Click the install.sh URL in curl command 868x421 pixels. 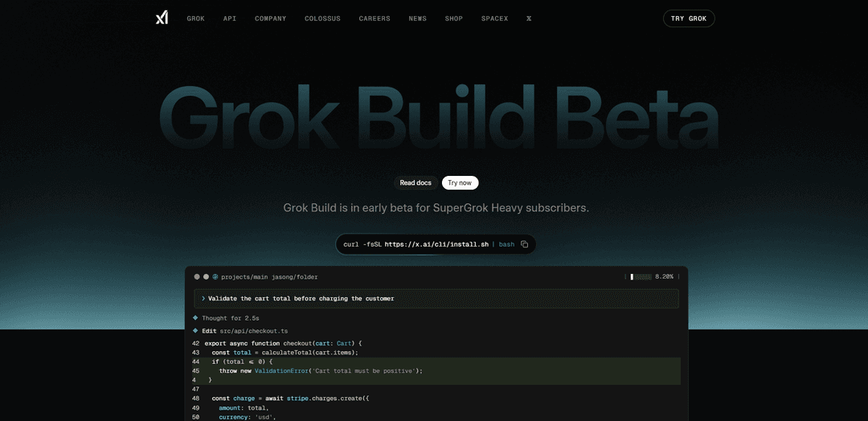pos(436,244)
